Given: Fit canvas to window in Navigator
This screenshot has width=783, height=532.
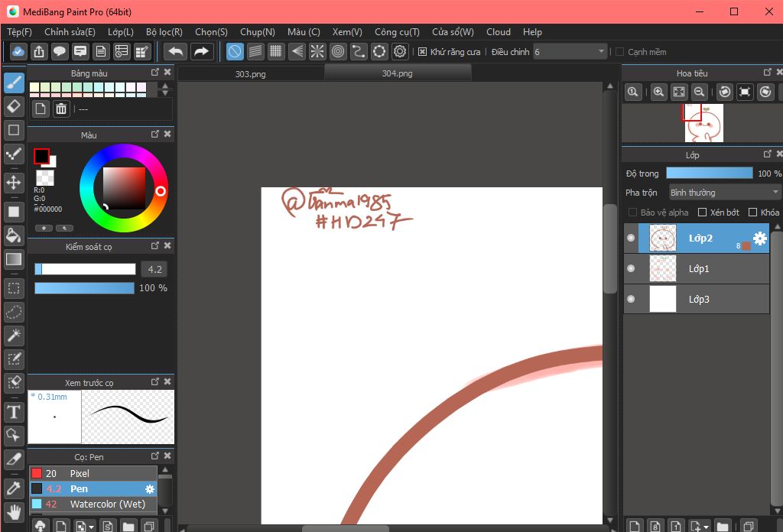Looking at the screenshot, I should click(679, 92).
